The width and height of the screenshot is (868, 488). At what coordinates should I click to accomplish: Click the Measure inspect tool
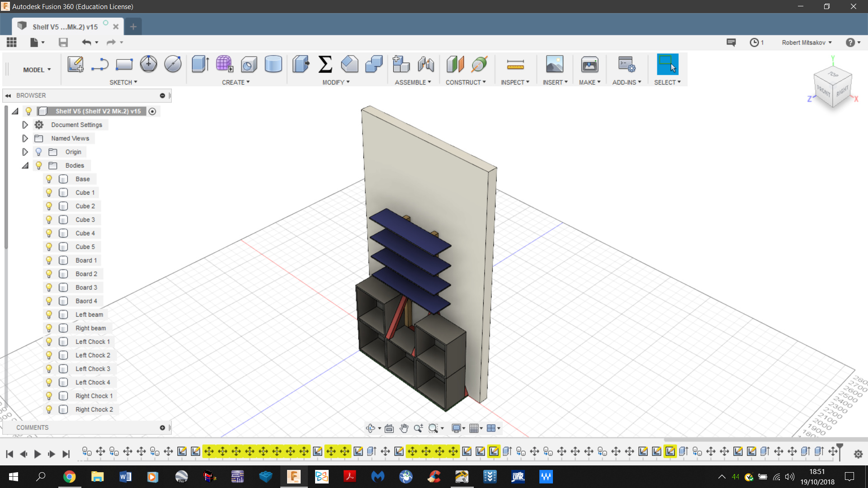(515, 64)
